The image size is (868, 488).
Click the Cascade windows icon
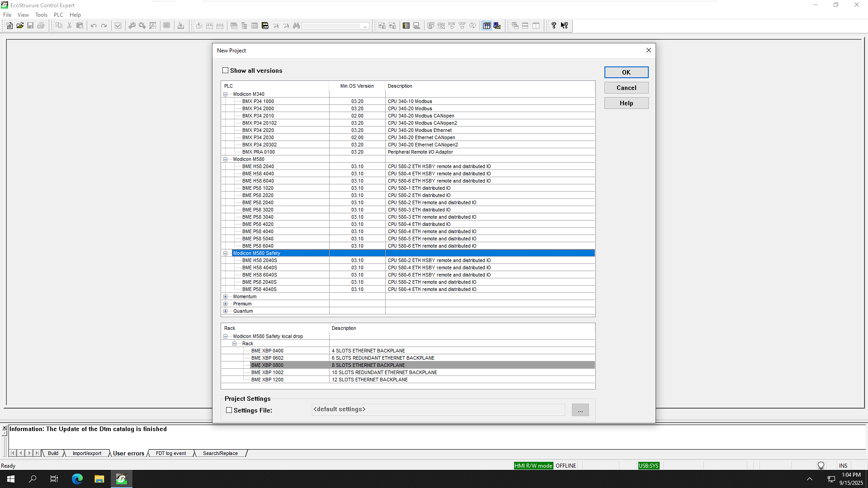point(515,26)
